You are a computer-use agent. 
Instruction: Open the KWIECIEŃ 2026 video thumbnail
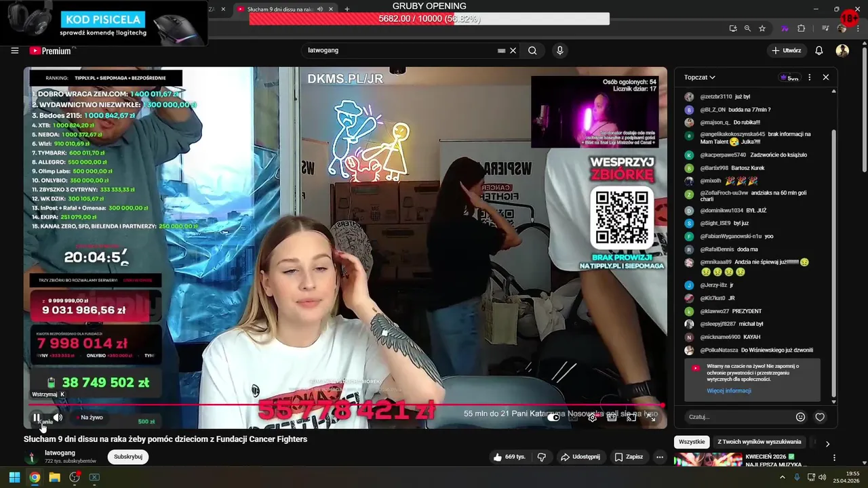click(708, 460)
